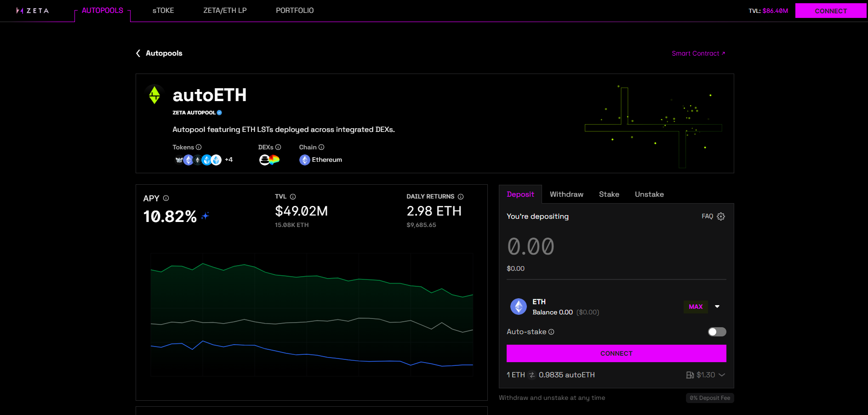Select the Deposit tab
Screen dimensions: 868x415
(x=520, y=194)
